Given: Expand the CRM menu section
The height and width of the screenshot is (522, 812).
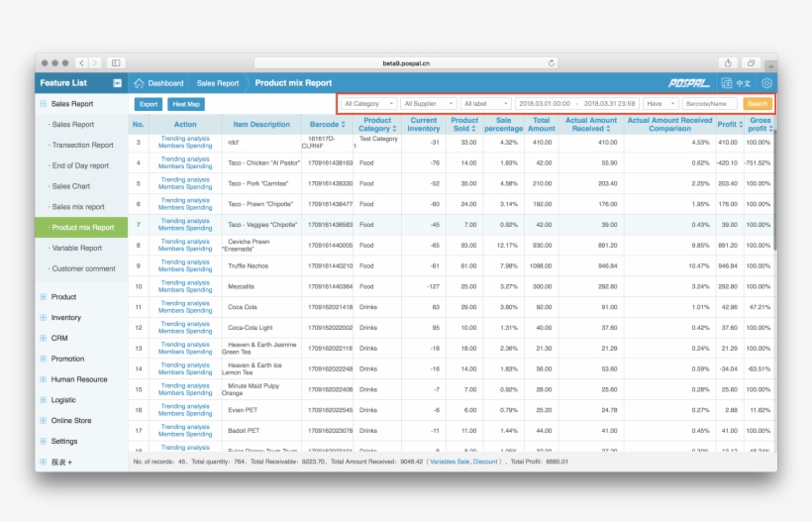Looking at the screenshot, I should coord(43,338).
